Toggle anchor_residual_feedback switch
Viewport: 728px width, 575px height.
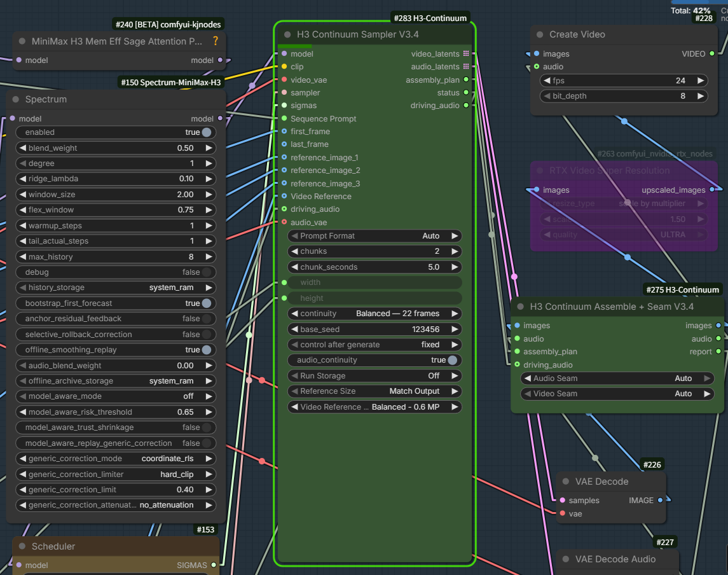tap(207, 319)
